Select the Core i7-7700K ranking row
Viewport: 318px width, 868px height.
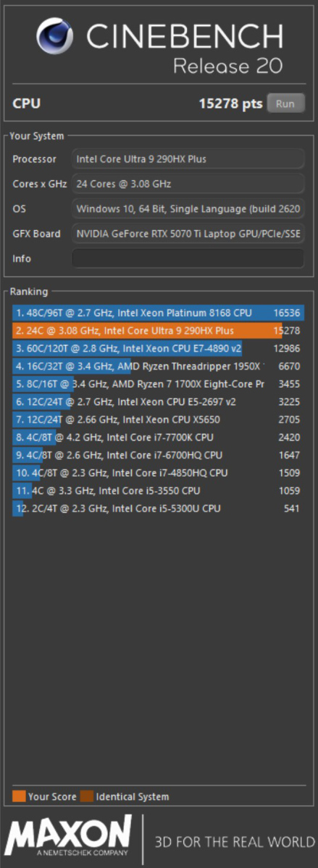159,438
